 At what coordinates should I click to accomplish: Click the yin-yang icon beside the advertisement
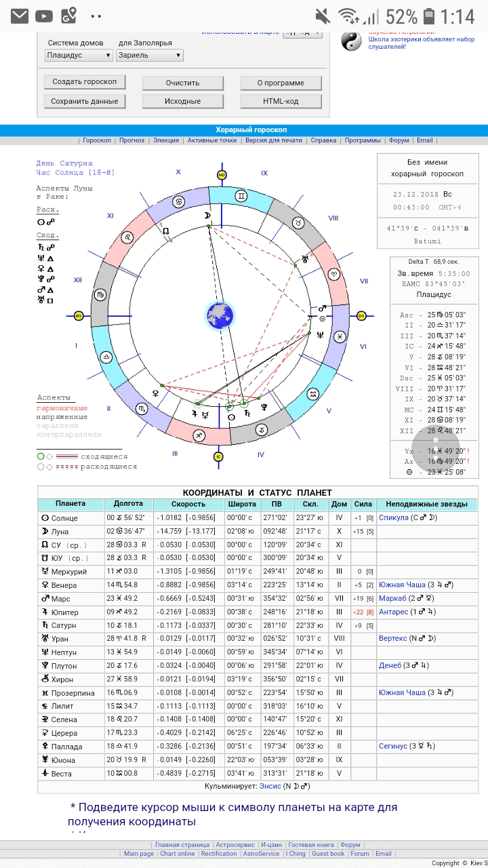[351, 41]
